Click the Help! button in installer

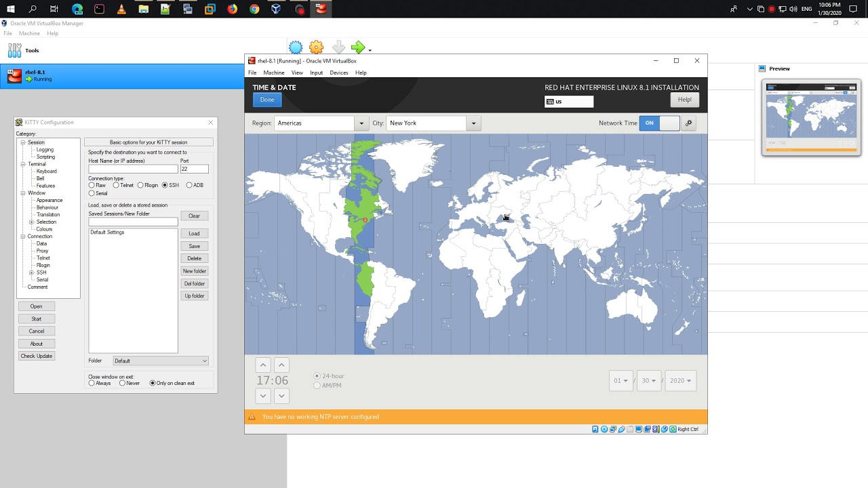(x=685, y=100)
